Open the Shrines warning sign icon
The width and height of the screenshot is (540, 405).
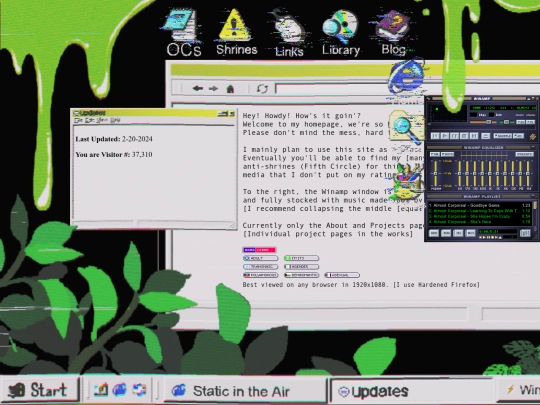236,32
